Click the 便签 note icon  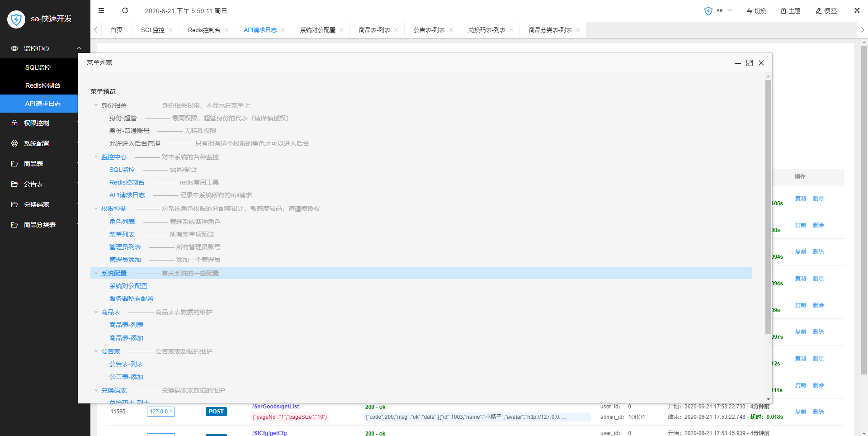pyautogui.click(x=818, y=11)
